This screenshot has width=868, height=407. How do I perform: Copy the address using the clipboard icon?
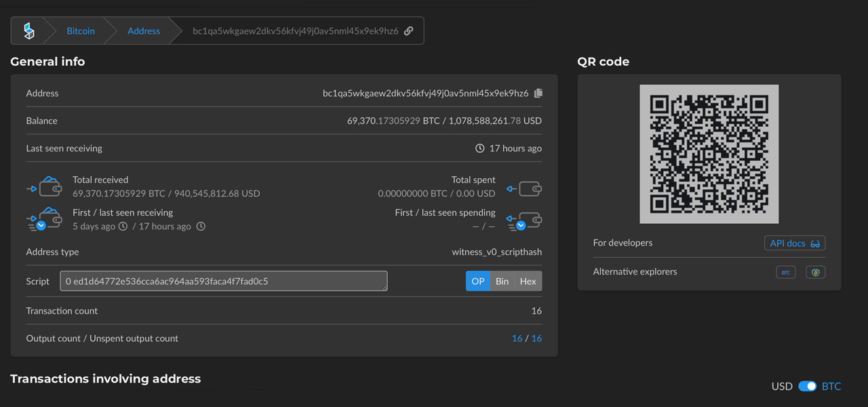pyautogui.click(x=538, y=93)
